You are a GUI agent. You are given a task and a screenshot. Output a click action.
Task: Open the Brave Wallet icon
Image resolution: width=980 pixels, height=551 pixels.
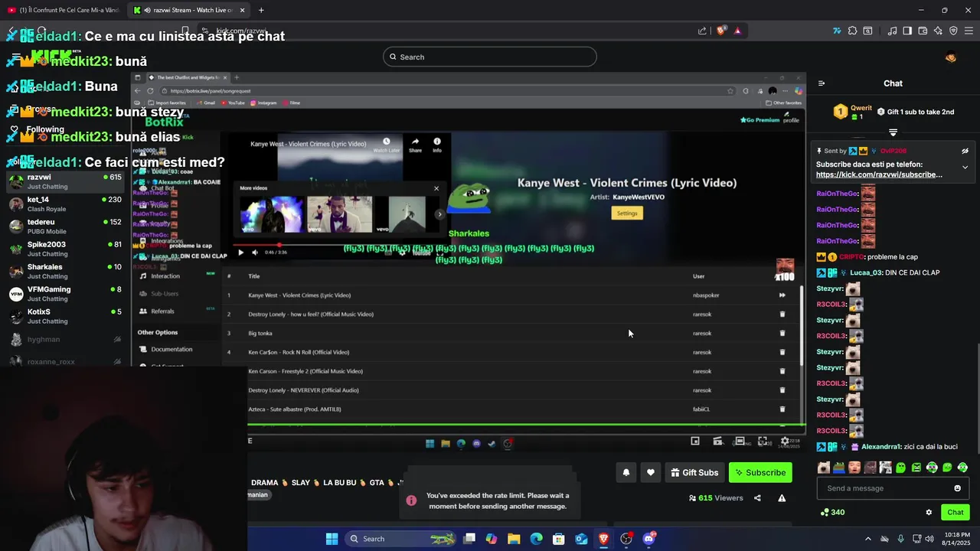pos(923,31)
